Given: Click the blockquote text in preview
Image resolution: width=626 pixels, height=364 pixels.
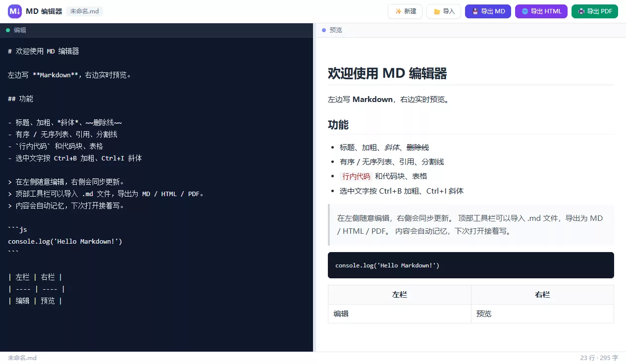Looking at the screenshot, I should click(x=470, y=224).
